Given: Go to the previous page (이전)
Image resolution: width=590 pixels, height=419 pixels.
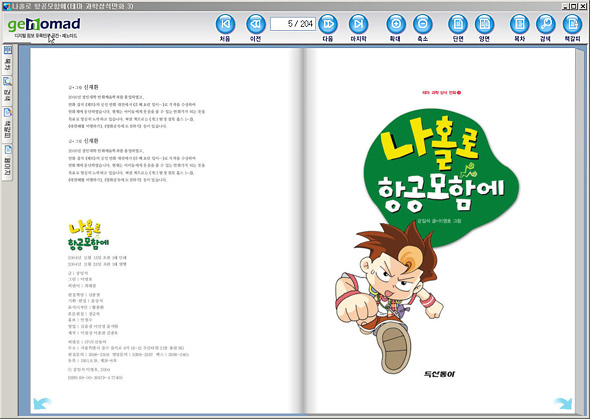Looking at the screenshot, I should pyautogui.click(x=255, y=24).
